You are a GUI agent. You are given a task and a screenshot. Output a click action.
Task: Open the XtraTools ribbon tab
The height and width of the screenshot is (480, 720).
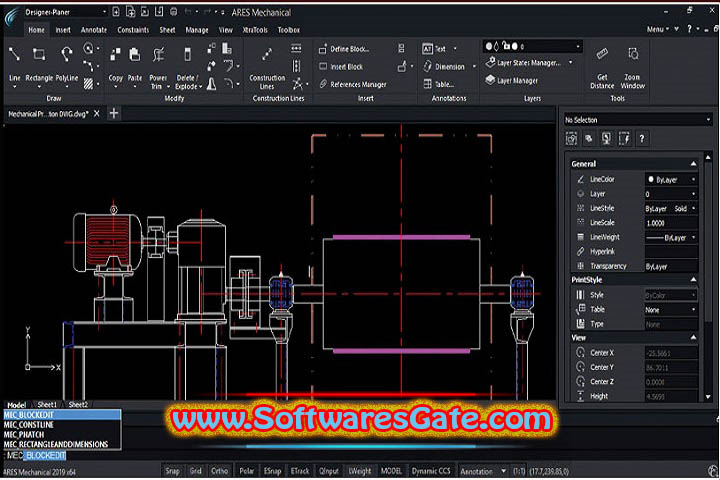(255, 30)
